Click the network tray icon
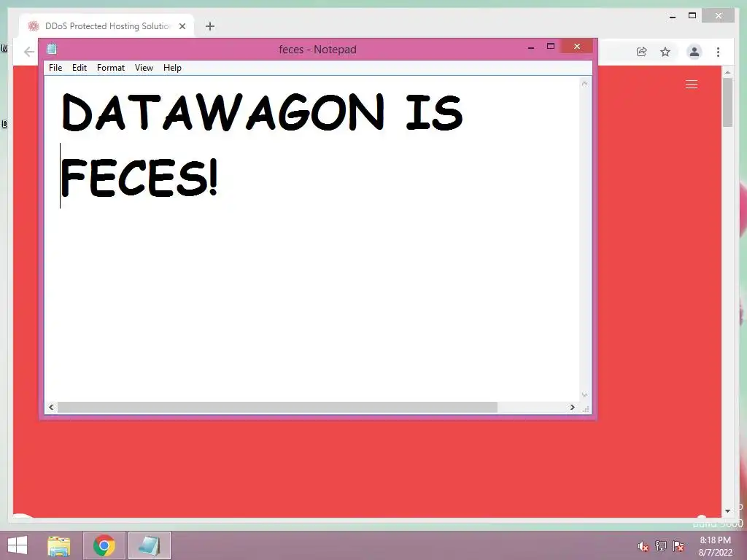The height and width of the screenshot is (560, 747). pos(661,546)
